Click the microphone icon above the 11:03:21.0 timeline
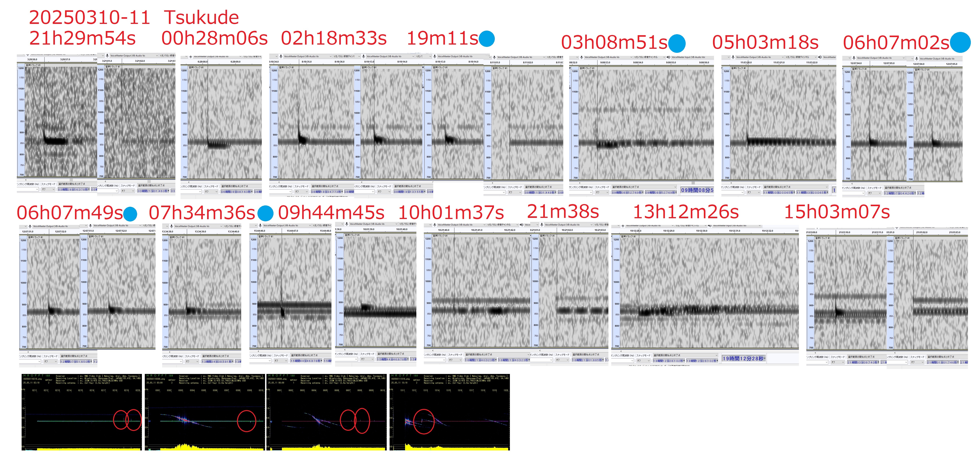 (733, 57)
